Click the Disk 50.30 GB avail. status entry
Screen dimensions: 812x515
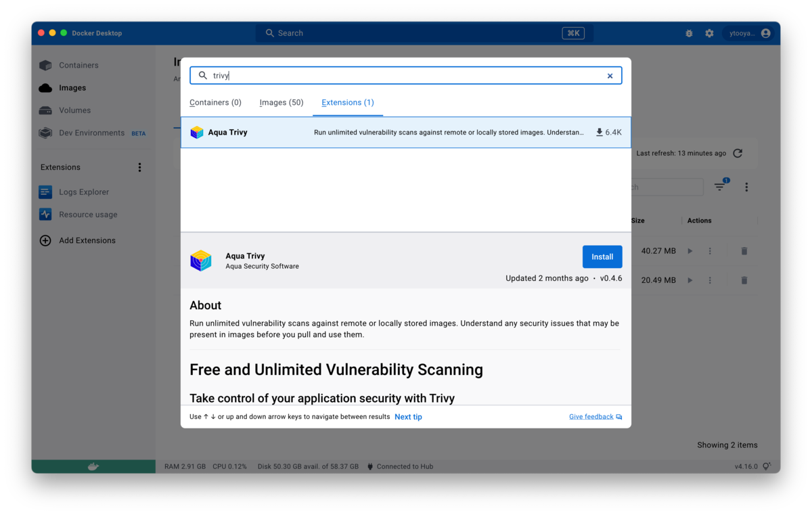(308, 466)
